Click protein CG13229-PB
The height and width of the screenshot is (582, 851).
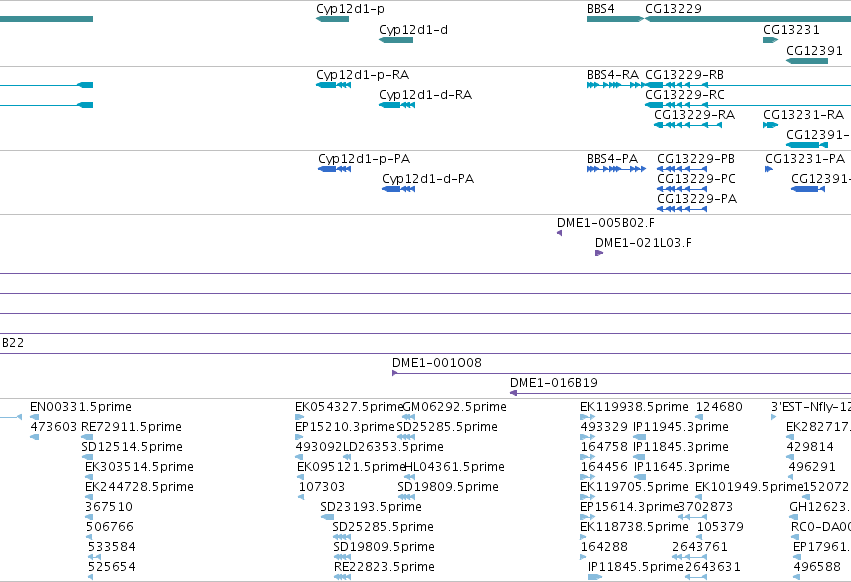pos(682,169)
